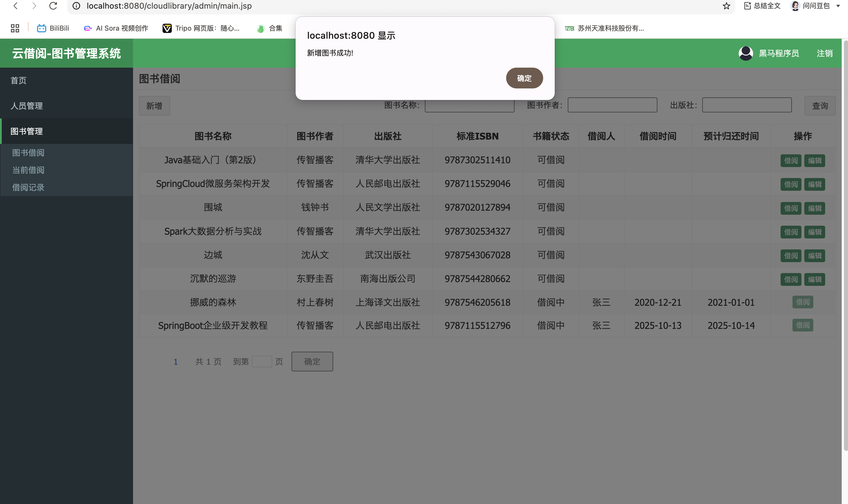848x504 pixels.
Task: Click the 注销 logout link
Action: (824, 53)
